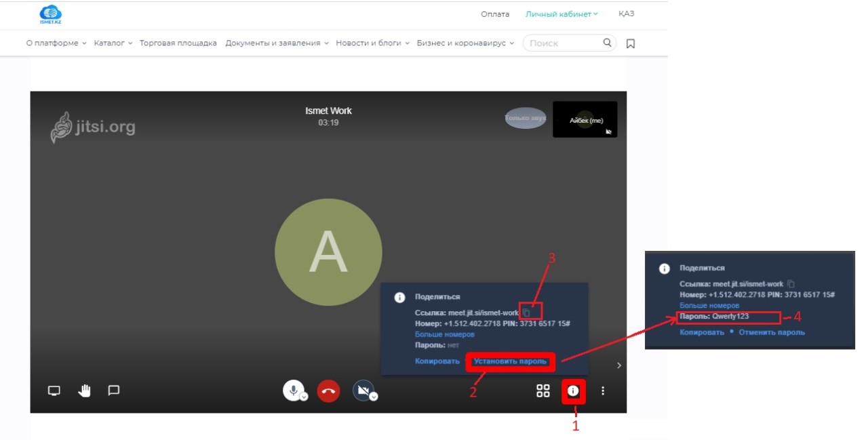
Task: Switch to tile view icon
Action: 542,391
